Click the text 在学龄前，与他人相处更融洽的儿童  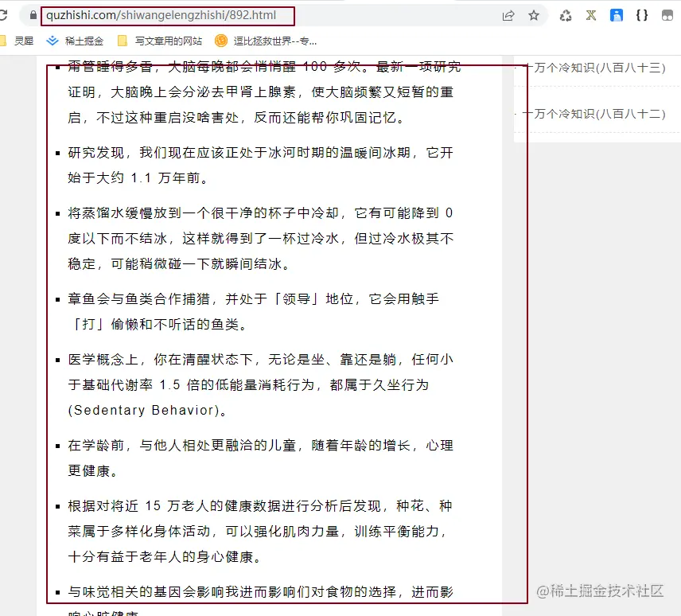(182, 445)
